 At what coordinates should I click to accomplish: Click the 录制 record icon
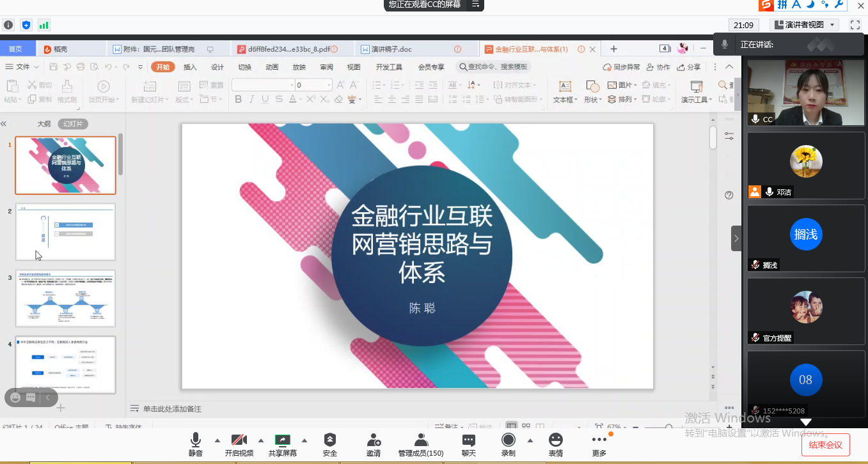pos(509,440)
